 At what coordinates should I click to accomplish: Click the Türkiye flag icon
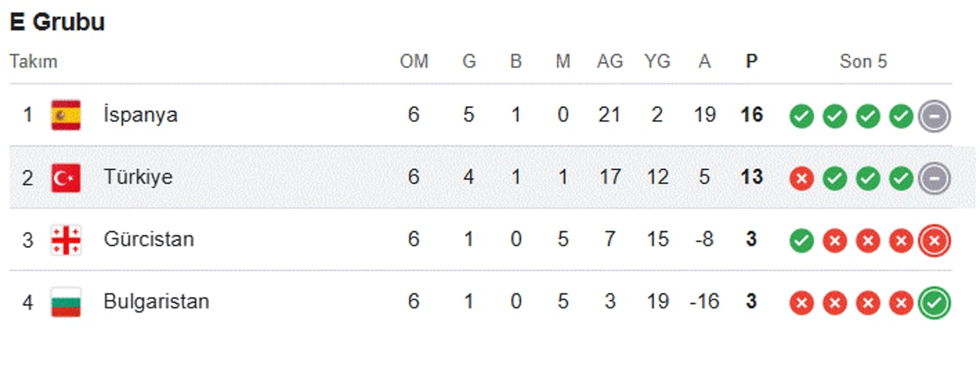click(x=65, y=177)
